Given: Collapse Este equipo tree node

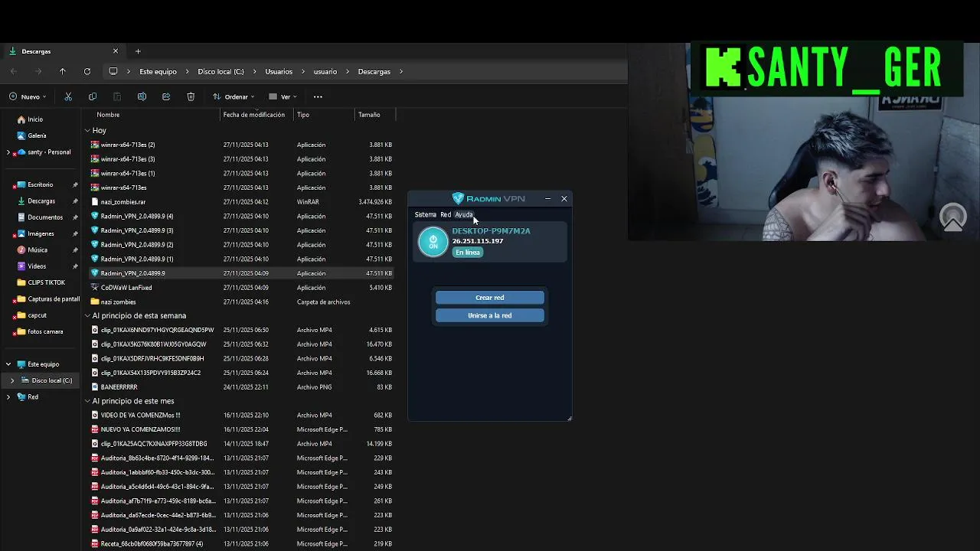Looking at the screenshot, I should 8,364.
